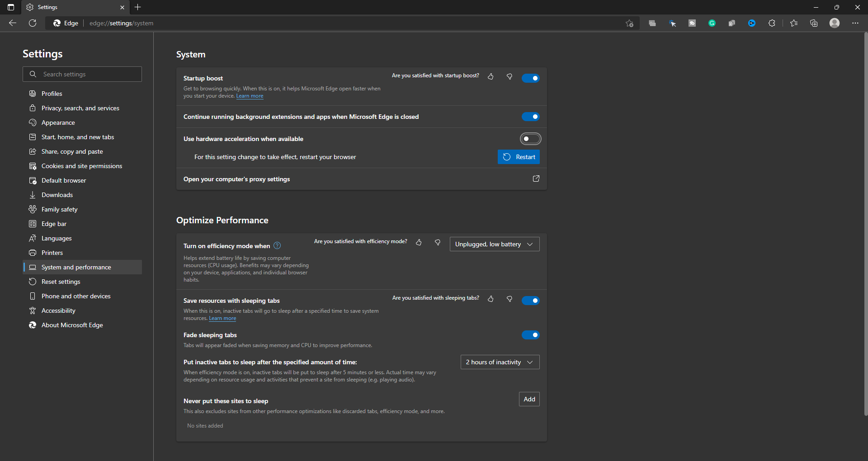Expand the Unplugged, low battery dropdown

[x=494, y=244]
